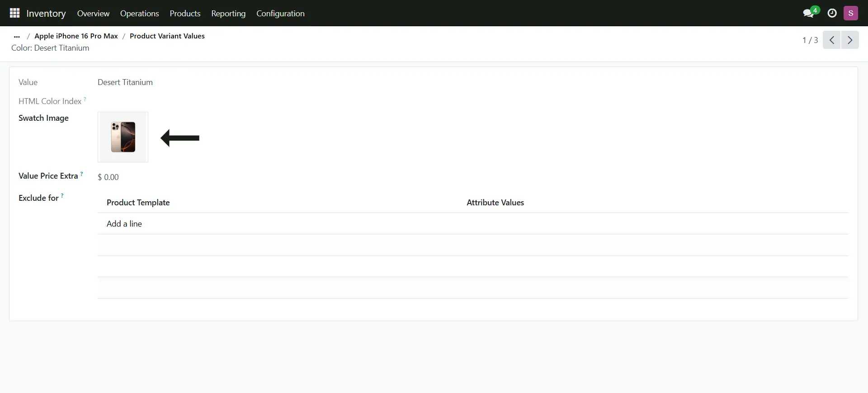Click Add a line in Exclude table

pyautogui.click(x=124, y=224)
